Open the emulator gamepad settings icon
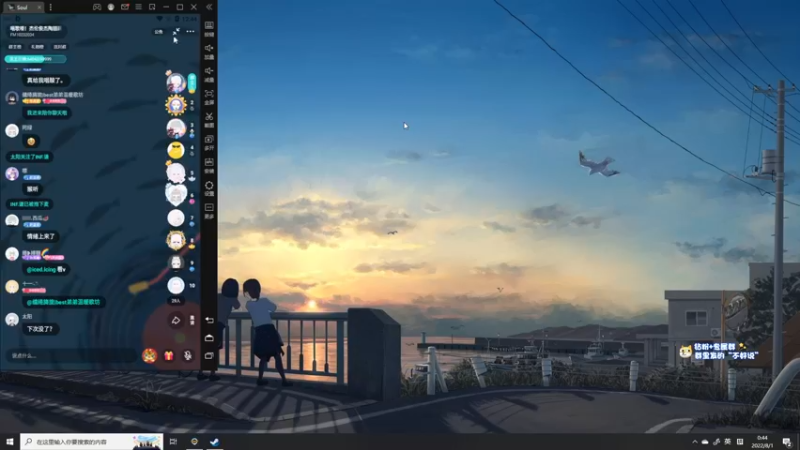 click(x=97, y=7)
